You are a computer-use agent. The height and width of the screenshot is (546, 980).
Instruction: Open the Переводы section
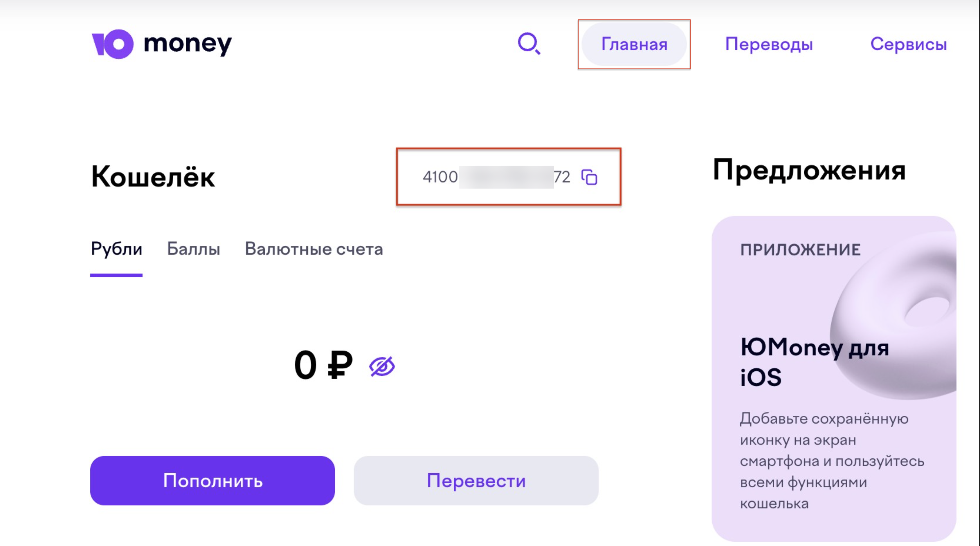(769, 44)
